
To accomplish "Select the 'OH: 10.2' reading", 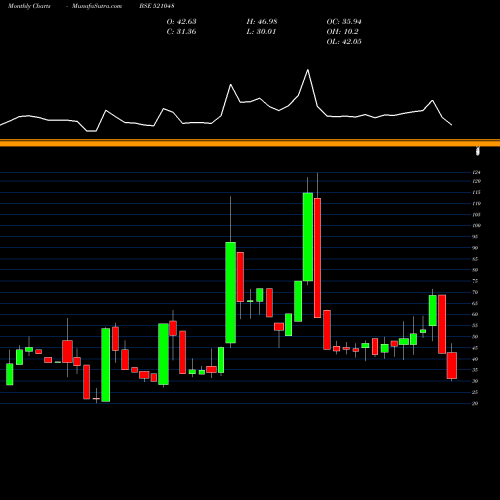I will 342,32.
